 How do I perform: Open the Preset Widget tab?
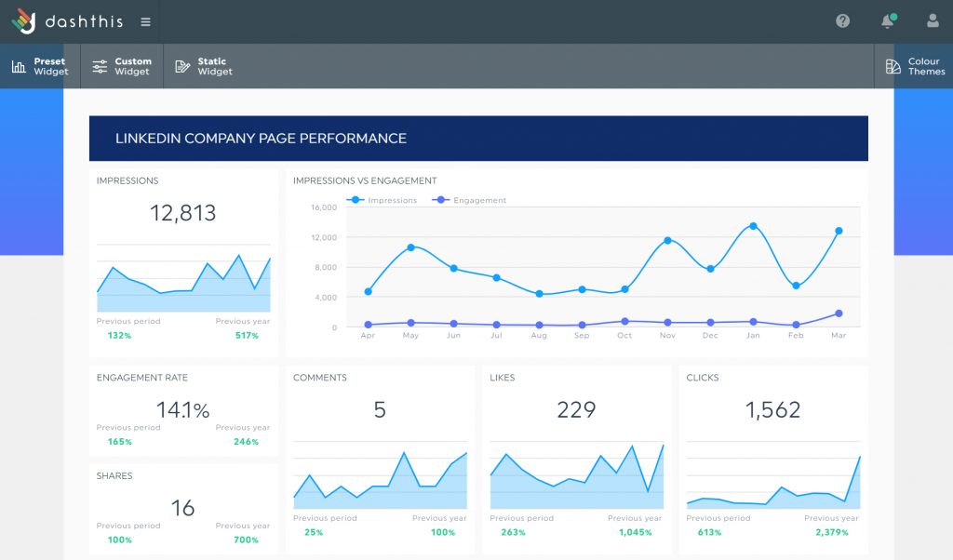point(40,66)
